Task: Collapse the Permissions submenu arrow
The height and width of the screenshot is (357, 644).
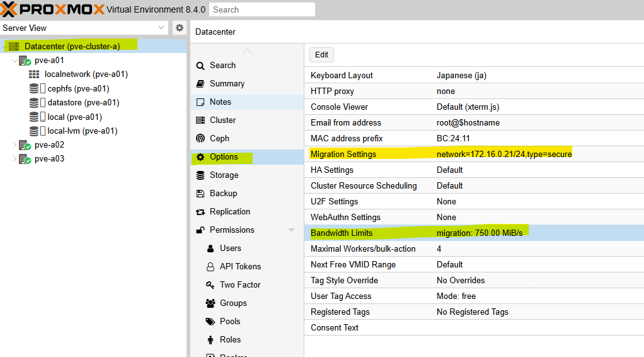Action: 291,230
